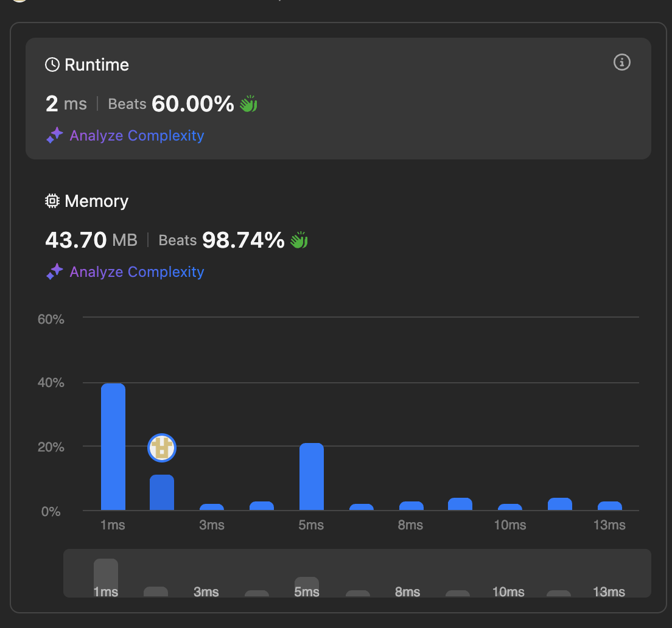Click the 5ms bar in range navigator
Screen dimensions: 672x628
click(306, 587)
